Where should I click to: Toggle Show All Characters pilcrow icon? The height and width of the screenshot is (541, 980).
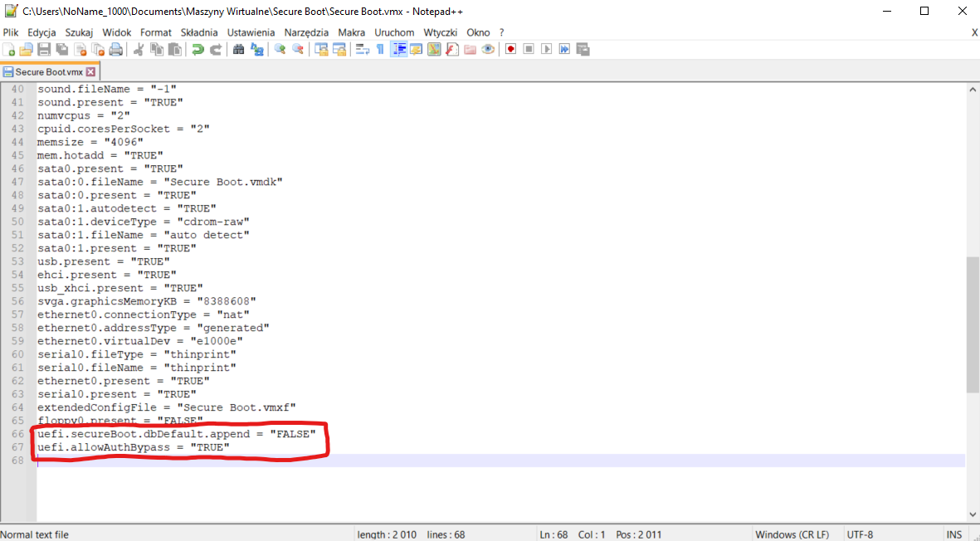pyautogui.click(x=380, y=50)
